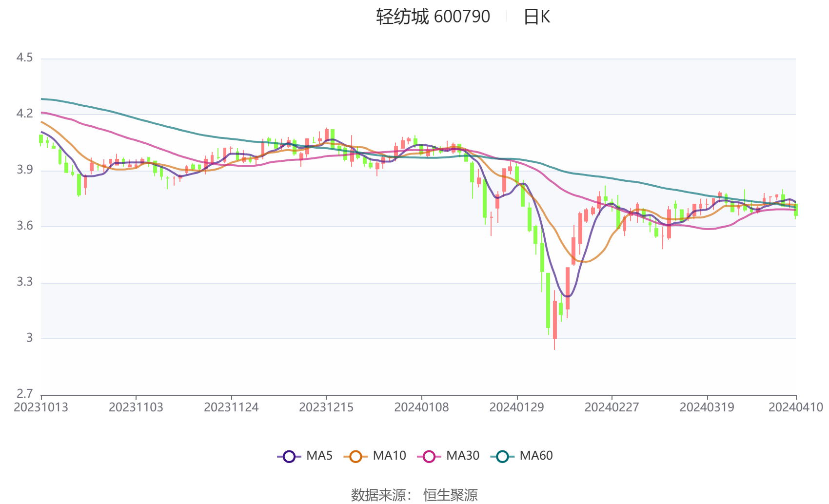Click the 4.5 value on price axis
Screen dimensions: 829x504
[24, 58]
